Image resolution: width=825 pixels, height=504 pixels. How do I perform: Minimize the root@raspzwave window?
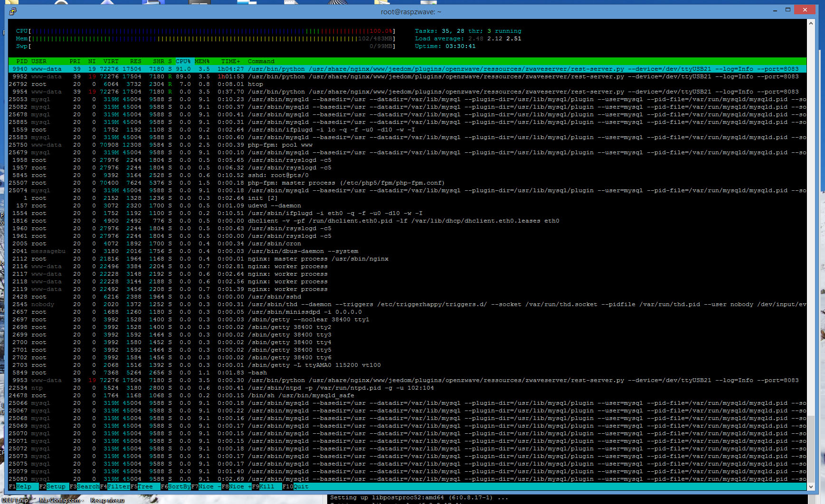point(775,10)
